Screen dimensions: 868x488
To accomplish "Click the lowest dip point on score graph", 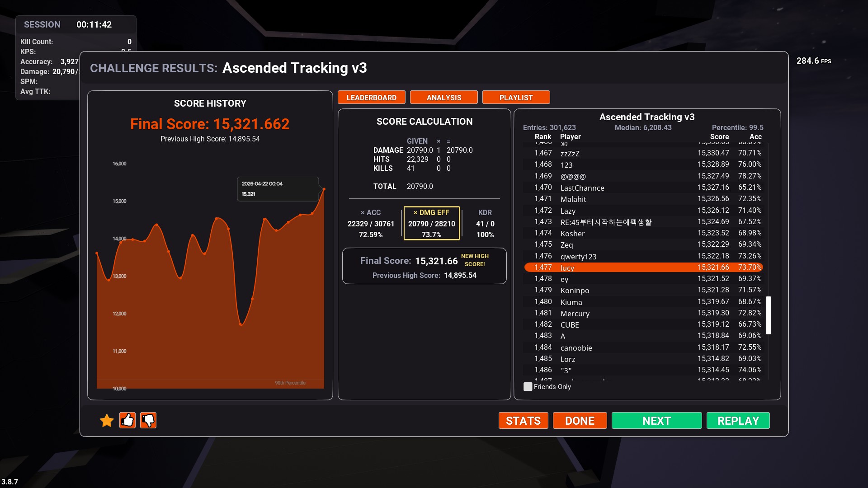I will pyautogui.click(x=241, y=324).
